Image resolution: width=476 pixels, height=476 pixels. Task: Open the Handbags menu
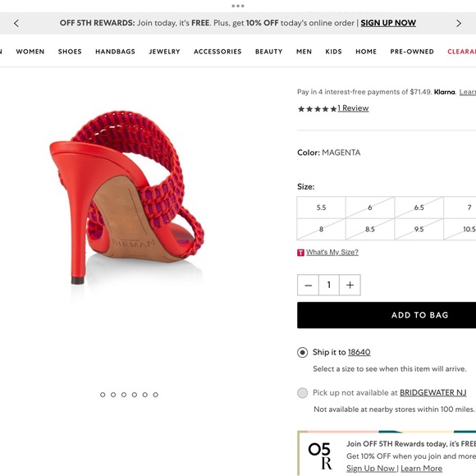[x=115, y=52]
